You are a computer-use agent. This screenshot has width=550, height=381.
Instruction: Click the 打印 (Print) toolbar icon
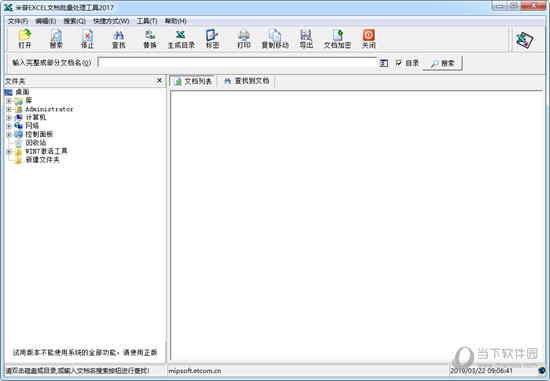pyautogui.click(x=244, y=39)
